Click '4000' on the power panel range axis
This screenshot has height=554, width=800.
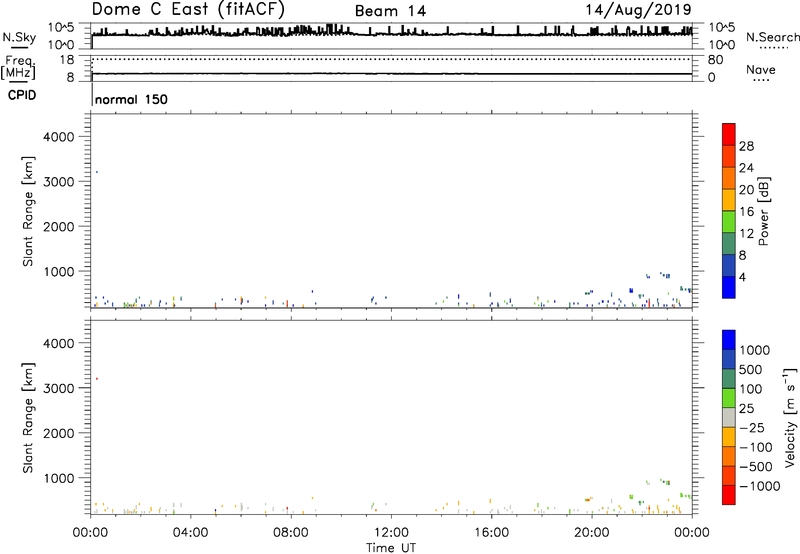point(59,137)
